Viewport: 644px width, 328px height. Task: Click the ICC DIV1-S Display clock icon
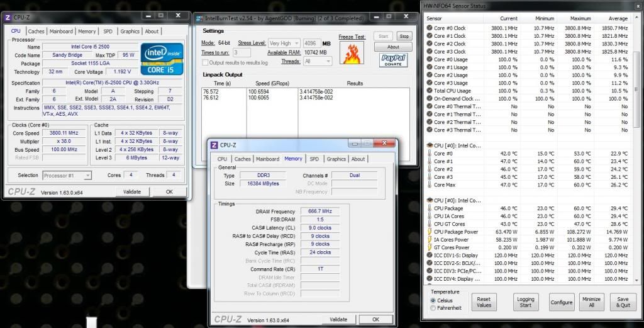pyautogui.click(x=429, y=255)
